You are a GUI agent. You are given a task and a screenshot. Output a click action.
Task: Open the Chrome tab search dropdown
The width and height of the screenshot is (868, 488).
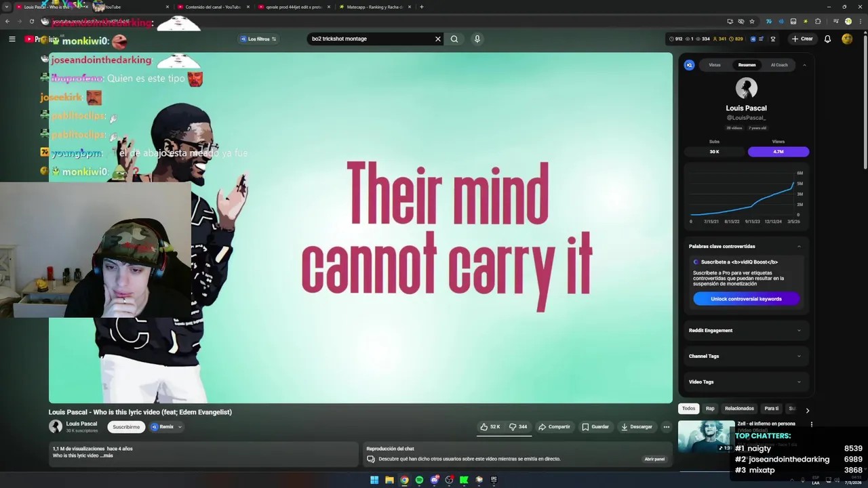pos(7,7)
